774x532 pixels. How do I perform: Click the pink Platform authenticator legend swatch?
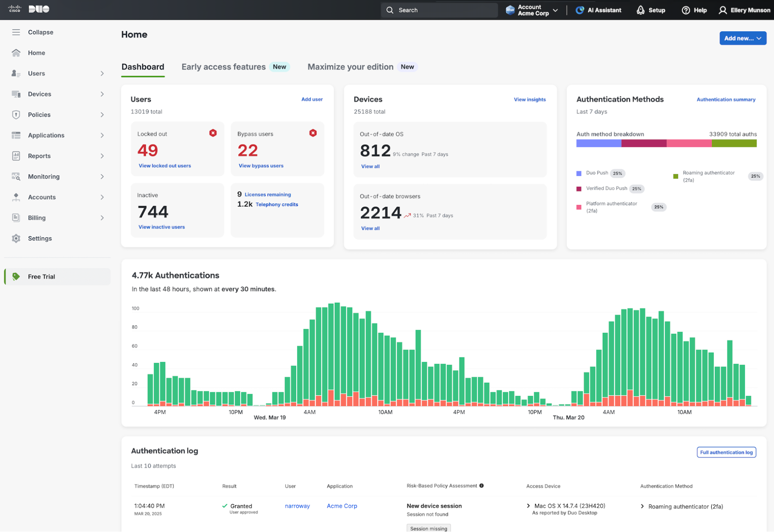[x=579, y=207]
